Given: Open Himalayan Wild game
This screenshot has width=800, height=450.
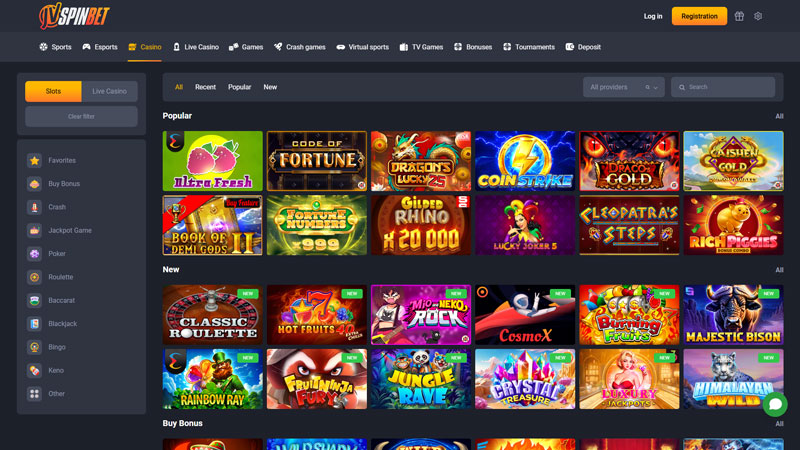Looking at the screenshot, I should [x=733, y=379].
